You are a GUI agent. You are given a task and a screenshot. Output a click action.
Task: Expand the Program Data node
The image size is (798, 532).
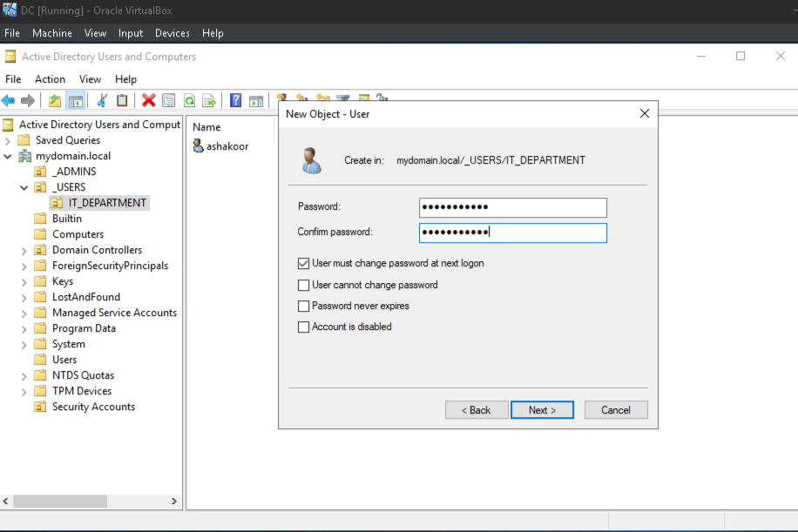click(x=24, y=329)
